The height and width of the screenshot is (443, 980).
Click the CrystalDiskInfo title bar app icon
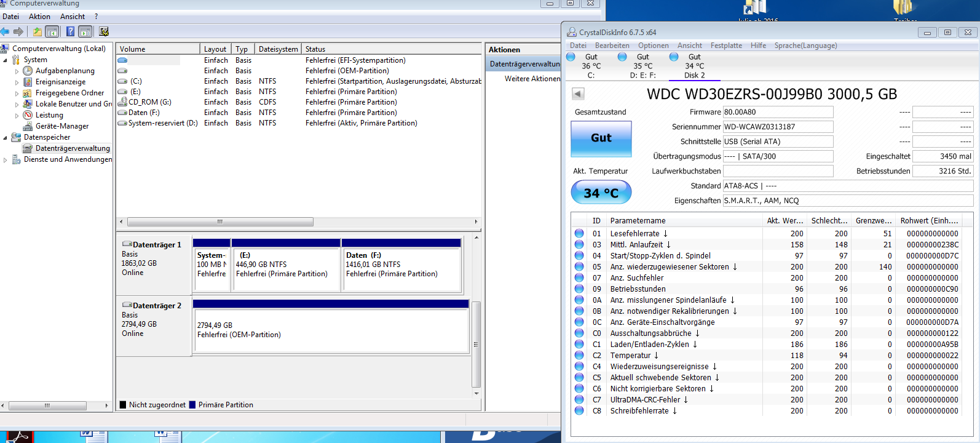coord(572,32)
